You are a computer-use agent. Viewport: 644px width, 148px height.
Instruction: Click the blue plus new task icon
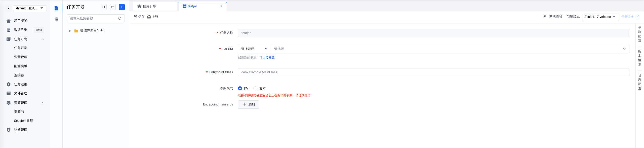tap(122, 7)
